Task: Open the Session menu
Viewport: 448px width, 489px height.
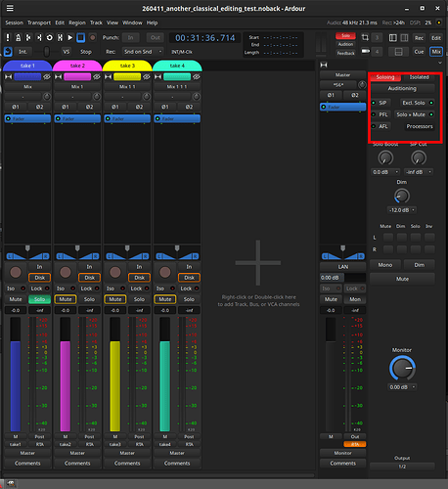Action: click(x=15, y=22)
